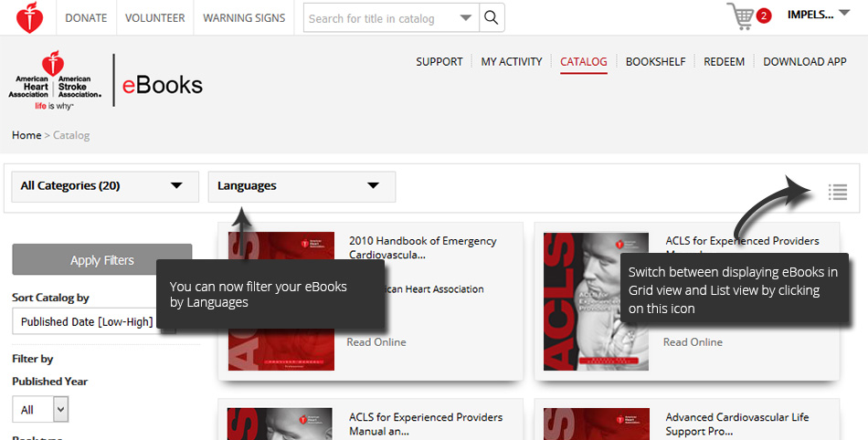Open the DONATE link
Image resolution: width=868 pixels, height=440 pixels.
coord(87,17)
